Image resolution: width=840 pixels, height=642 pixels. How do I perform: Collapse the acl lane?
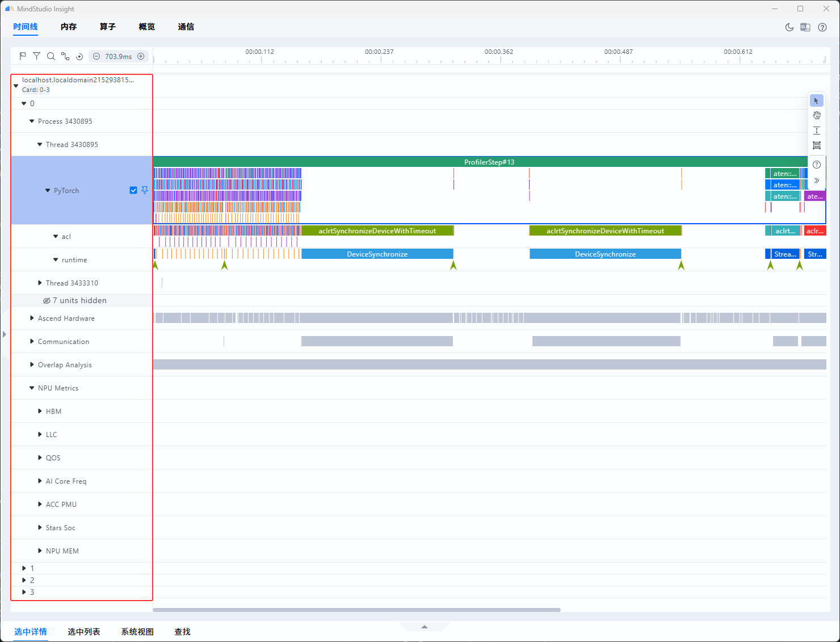pos(56,236)
